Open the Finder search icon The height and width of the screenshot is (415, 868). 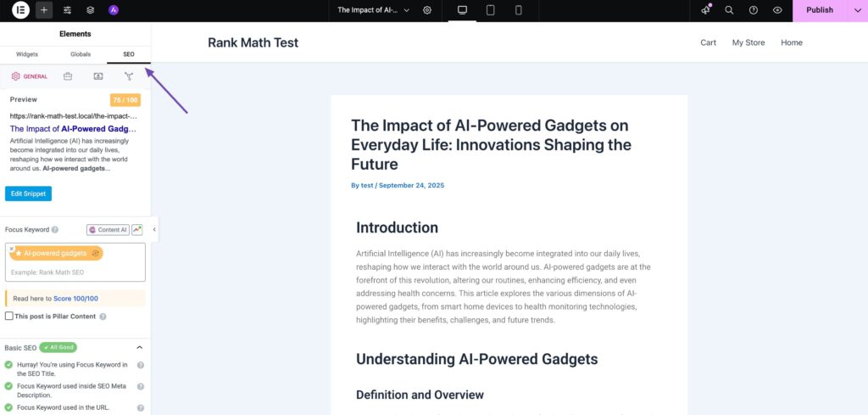point(730,10)
